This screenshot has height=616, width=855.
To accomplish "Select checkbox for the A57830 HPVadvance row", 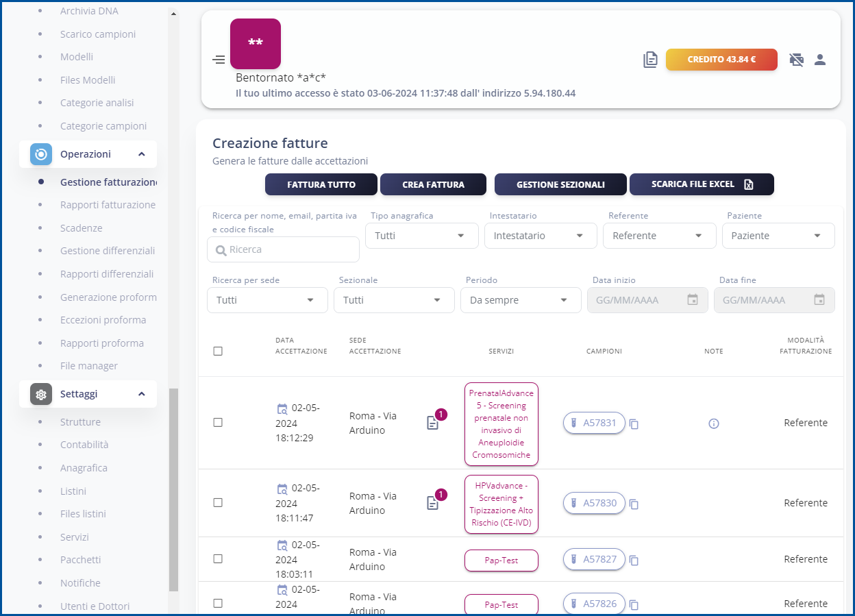I will (218, 502).
